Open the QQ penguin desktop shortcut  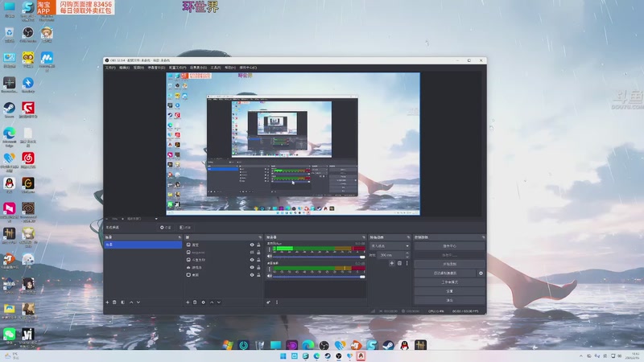click(9, 185)
